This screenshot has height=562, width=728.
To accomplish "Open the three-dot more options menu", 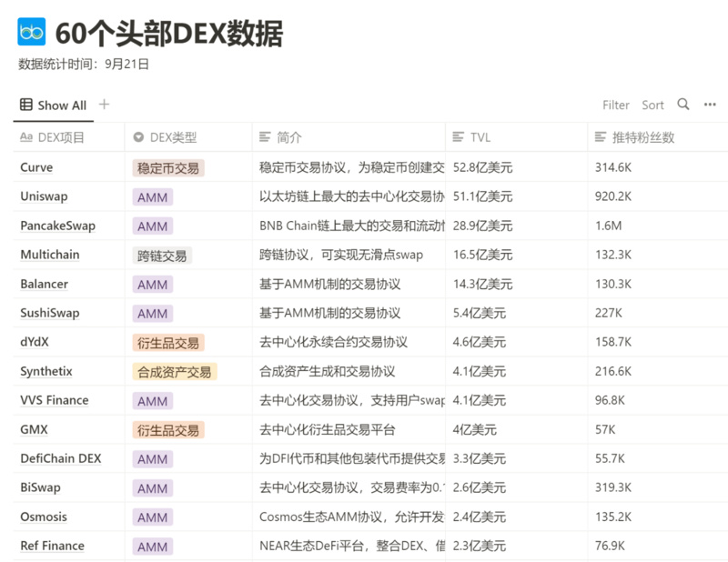I will point(710,105).
